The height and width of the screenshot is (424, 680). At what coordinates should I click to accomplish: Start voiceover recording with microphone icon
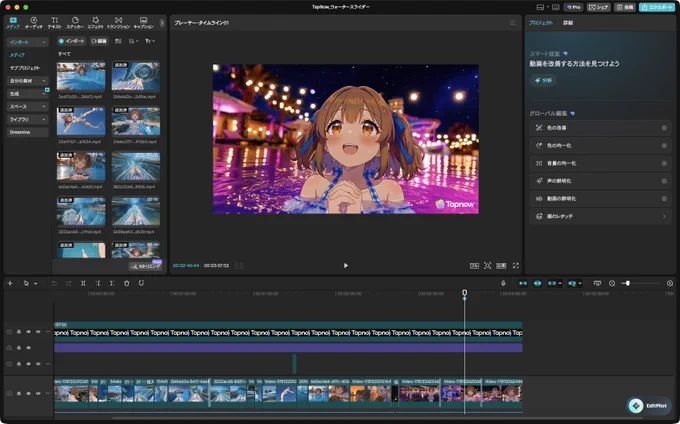(x=503, y=283)
